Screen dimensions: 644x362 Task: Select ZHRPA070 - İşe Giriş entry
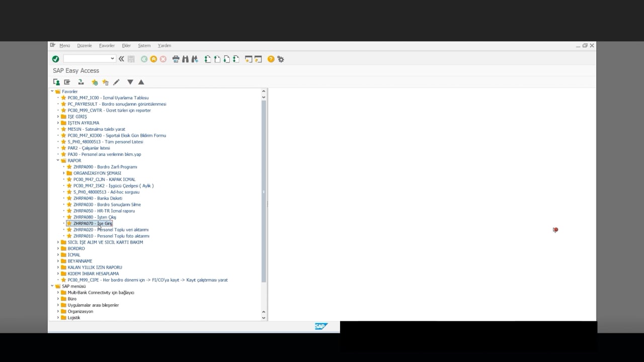[x=93, y=223]
